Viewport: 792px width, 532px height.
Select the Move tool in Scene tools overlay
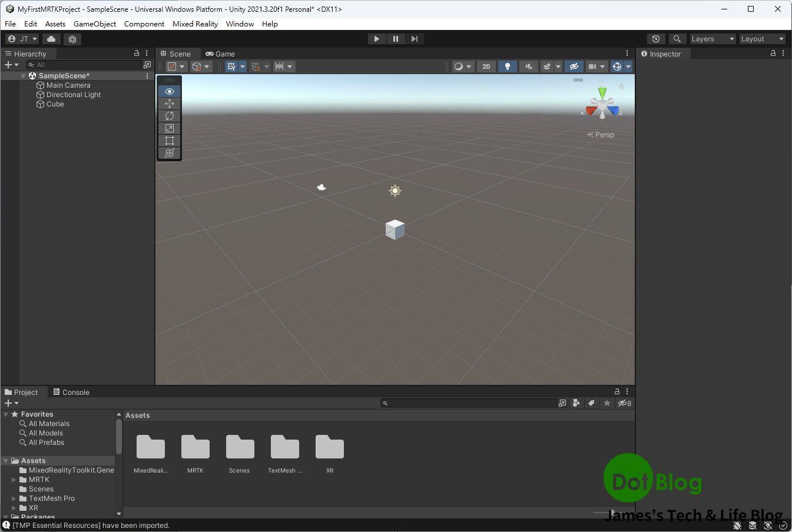[x=169, y=104]
